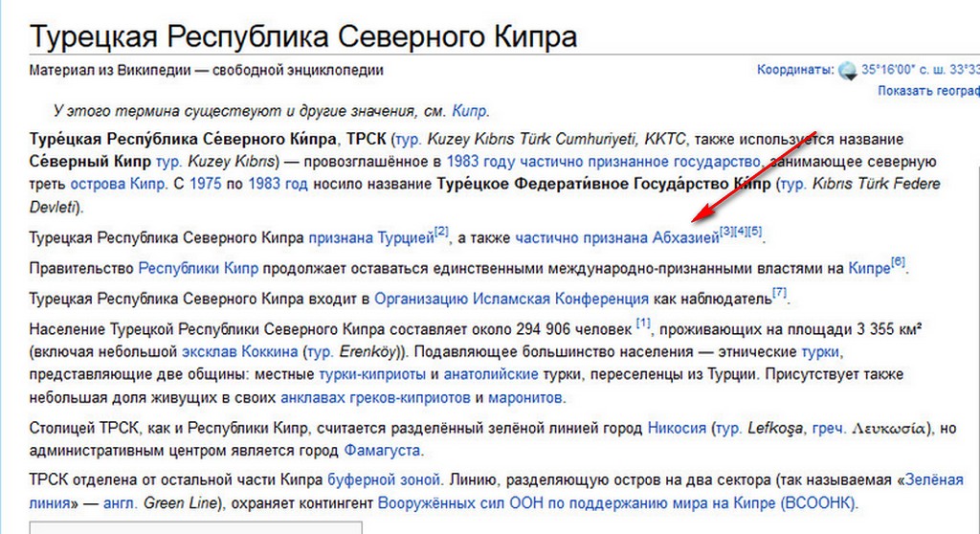980x534 pixels.
Task: Click footnote reference [7]
Action: click(779, 293)
